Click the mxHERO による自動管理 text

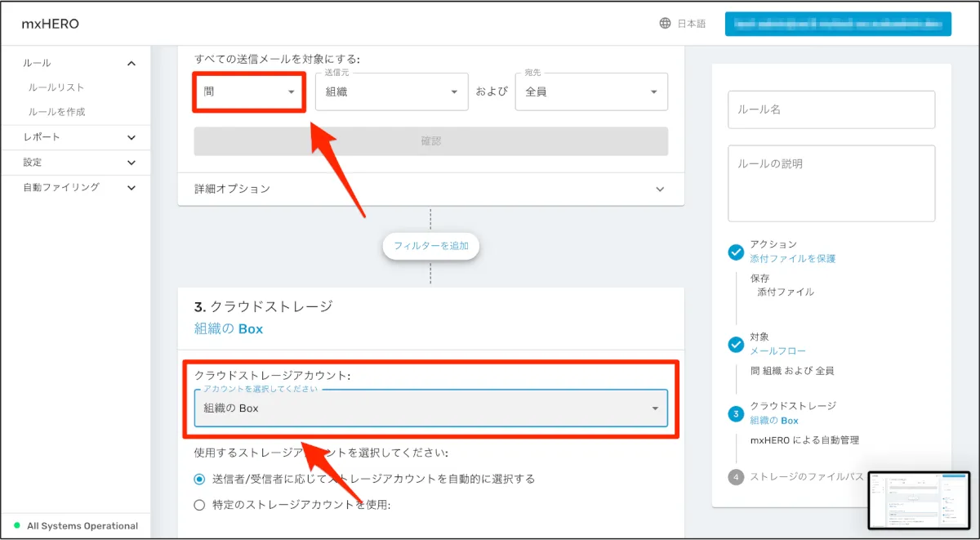(804, 440)
